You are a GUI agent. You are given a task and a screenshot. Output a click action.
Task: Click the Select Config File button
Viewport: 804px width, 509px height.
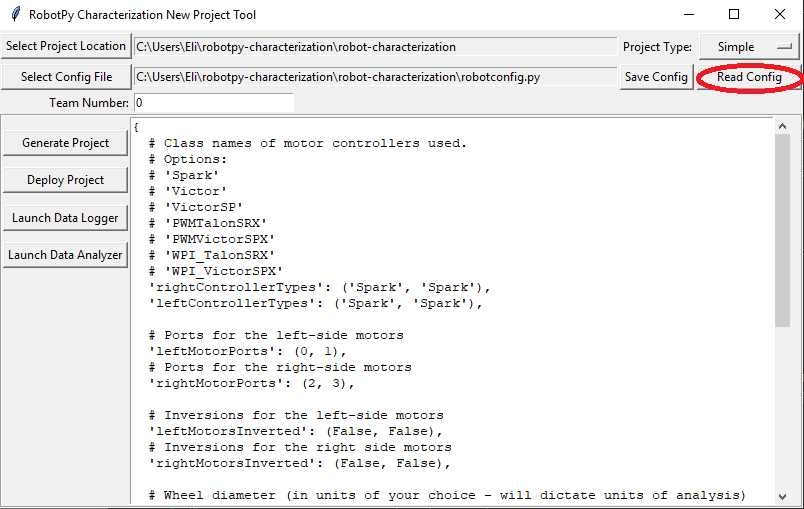[x=66, y=77]
